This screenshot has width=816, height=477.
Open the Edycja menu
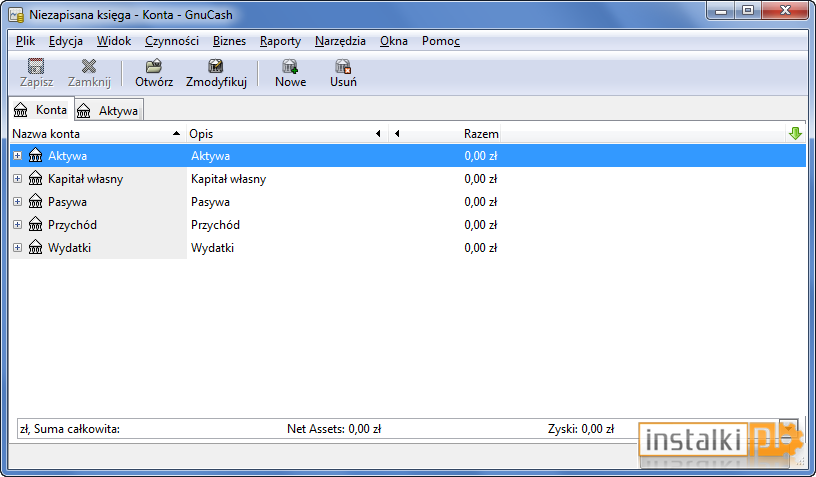point(66,41)
